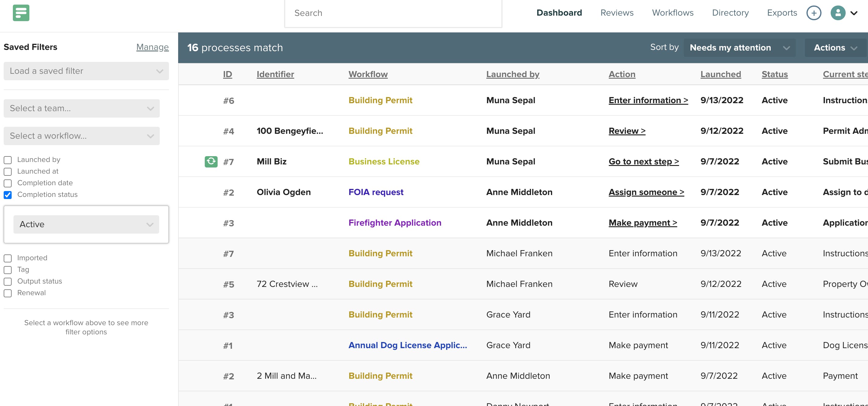This screenshot has height=406, width=868.
Task: Sort the table by Launched column header
Action: [720, 74]
